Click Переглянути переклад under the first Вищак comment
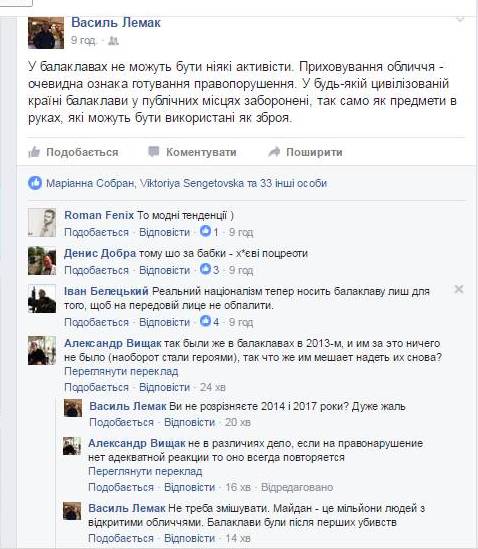This screenshot has width=478, height=549. (x=121, y=371)
